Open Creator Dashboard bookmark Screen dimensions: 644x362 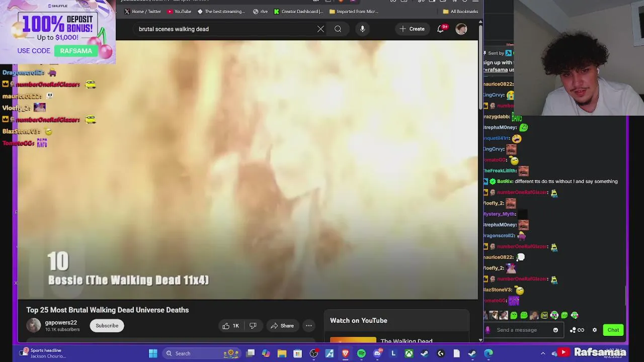(299, 12)
